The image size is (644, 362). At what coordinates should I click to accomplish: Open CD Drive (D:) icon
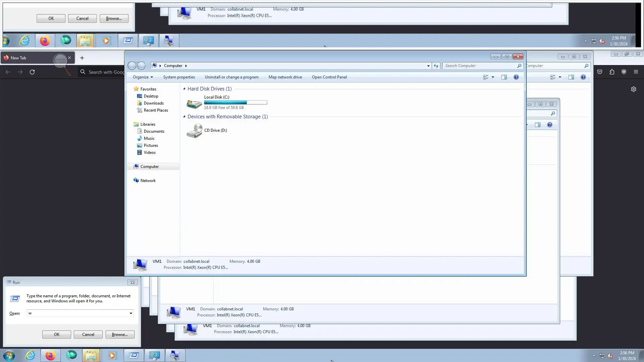[194, 131]
